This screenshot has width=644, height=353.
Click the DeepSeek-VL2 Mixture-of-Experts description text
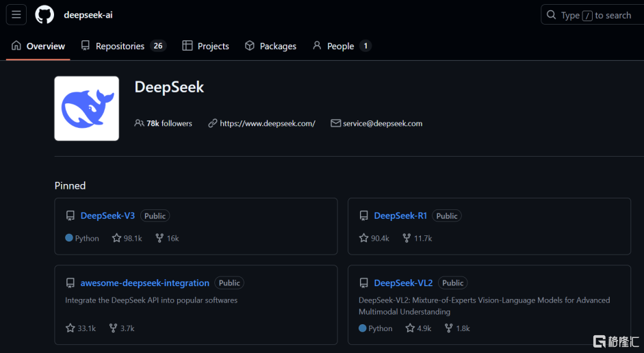(x=485, y=306)
